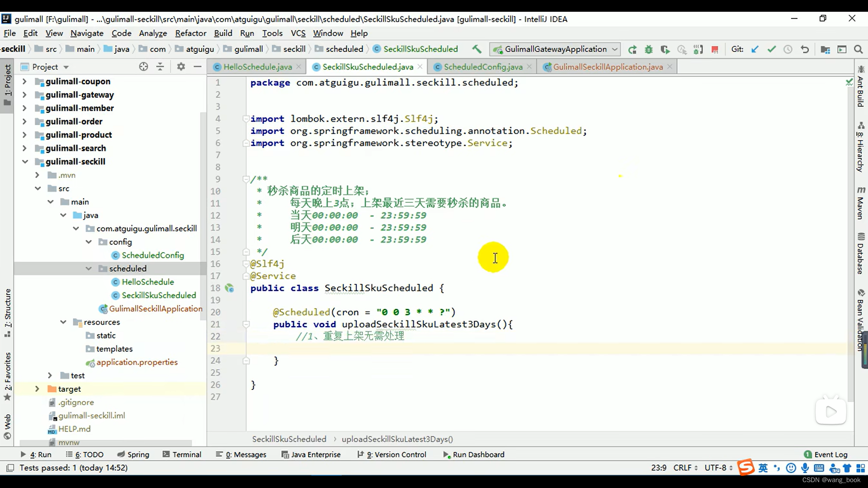
Task: Commit changes with Git green checkmark
Action: [x=771, y=49]
